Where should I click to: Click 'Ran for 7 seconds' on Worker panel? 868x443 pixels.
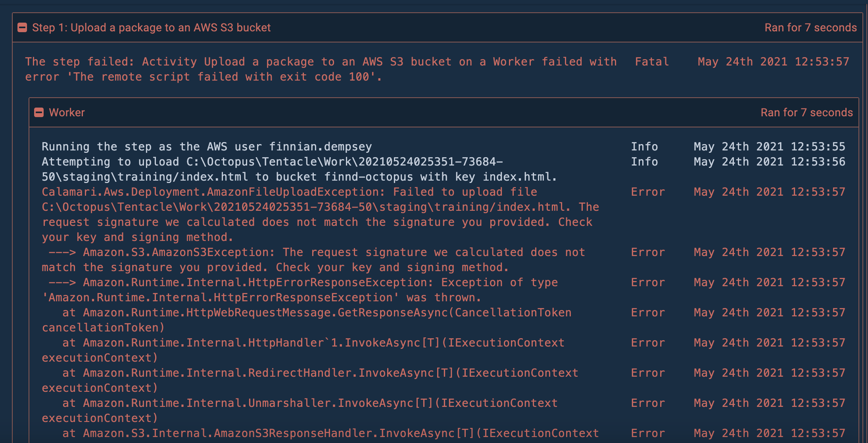click(x=807, y=112)
